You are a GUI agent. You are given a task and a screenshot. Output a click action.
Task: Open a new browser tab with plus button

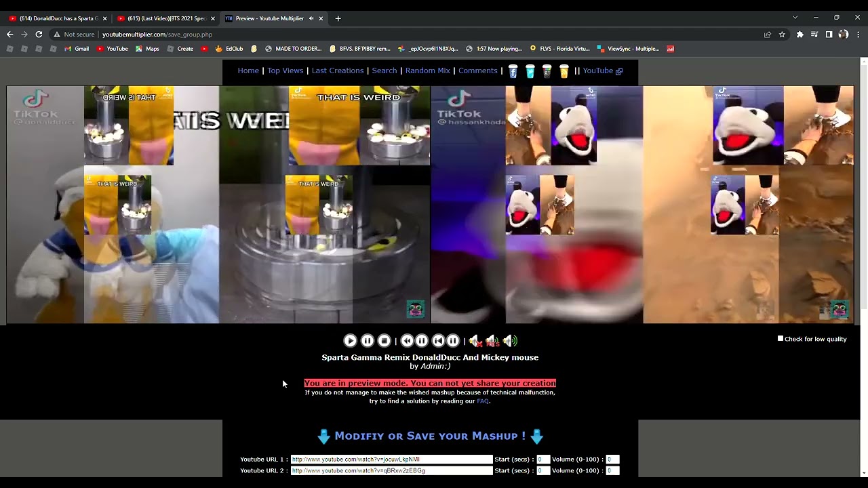338,18
